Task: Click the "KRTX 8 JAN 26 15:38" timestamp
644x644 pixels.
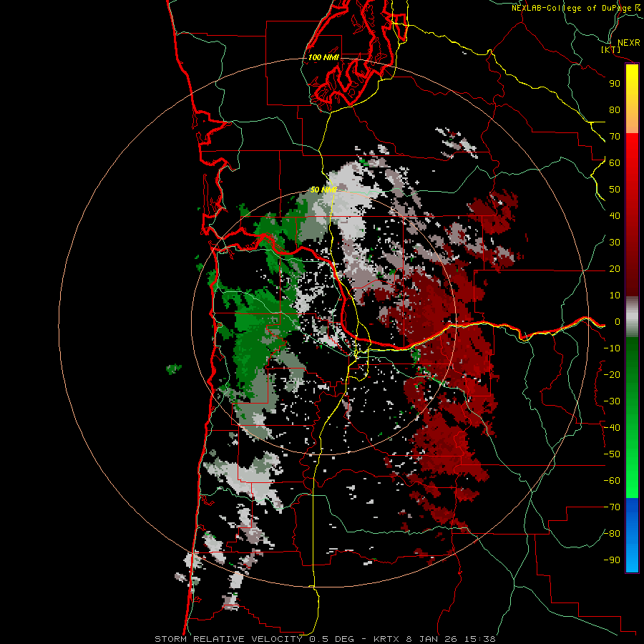Action: point(434,639)
